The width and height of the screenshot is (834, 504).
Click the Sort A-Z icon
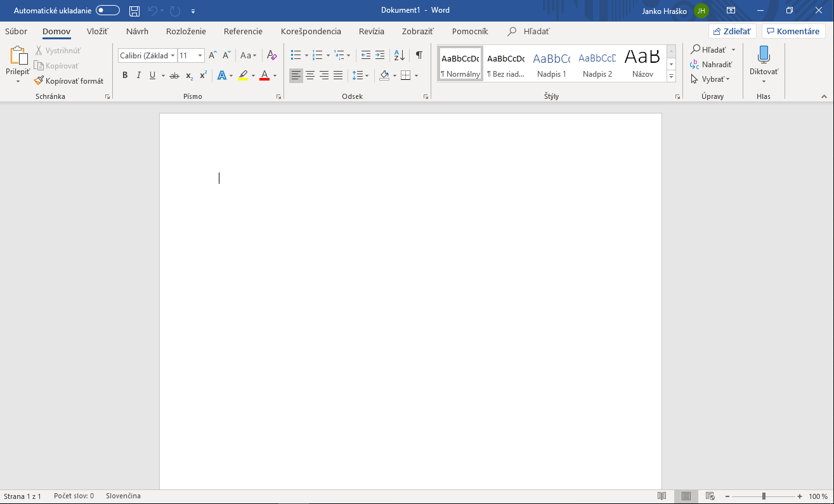[400, 55]
